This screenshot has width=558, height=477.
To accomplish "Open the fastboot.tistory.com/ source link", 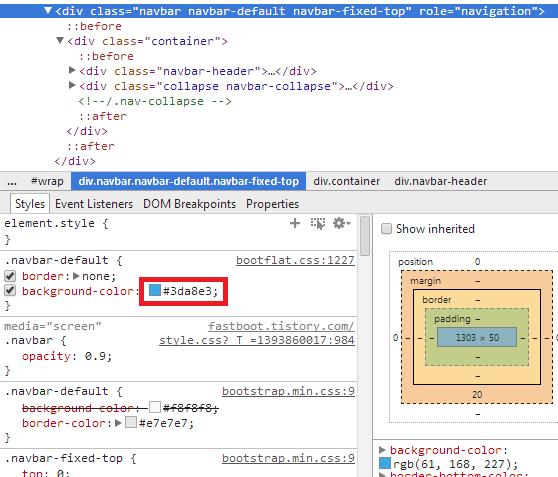I will [x=281, y=326].
